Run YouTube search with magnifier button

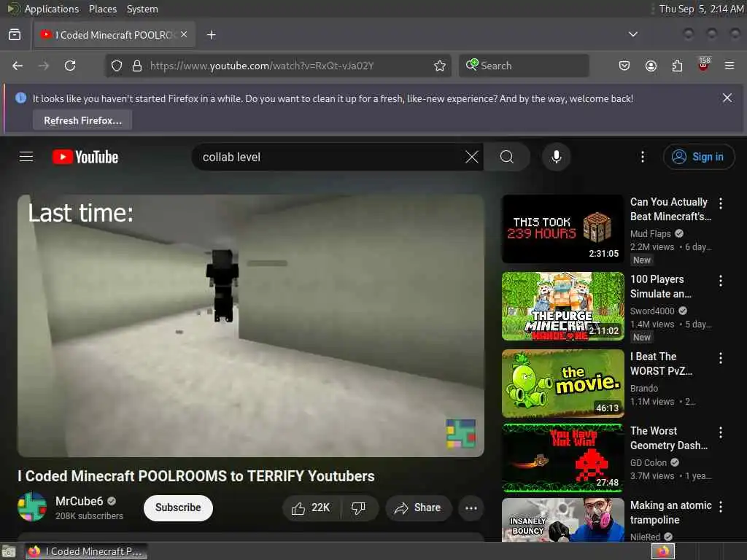tap(507, 157)
